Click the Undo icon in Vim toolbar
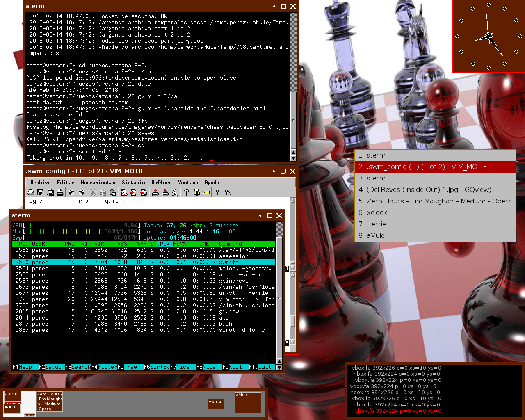This screenshot has width=525, height=420. tap(71, 192)
